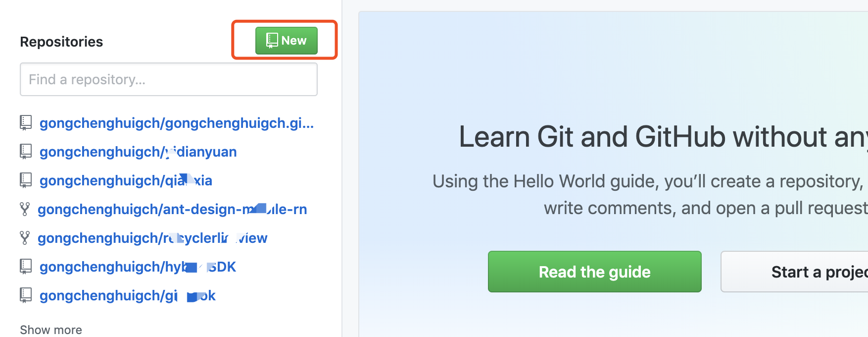Expand the repository list via Show more
The image size is (868, 337).
click(x=50, y=329)
